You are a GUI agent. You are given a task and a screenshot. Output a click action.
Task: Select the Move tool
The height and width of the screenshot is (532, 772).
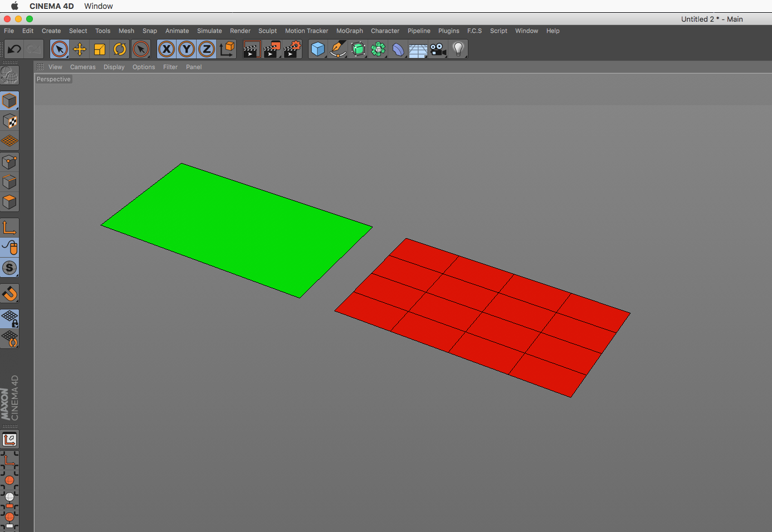point(80,49)
